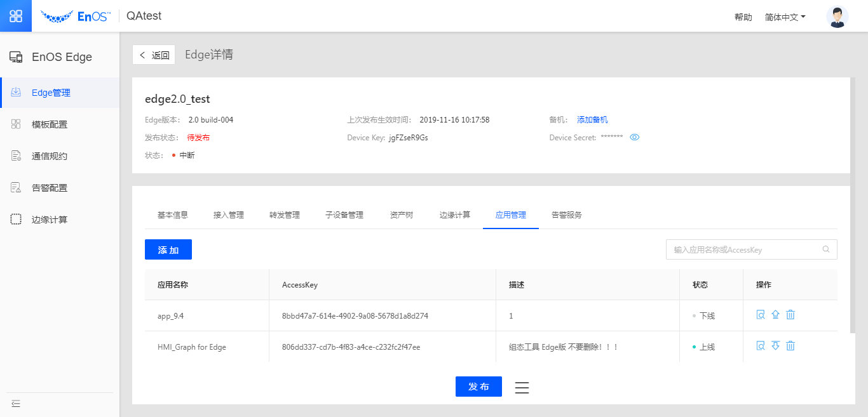View details of app_9.4

coord(761,315)
